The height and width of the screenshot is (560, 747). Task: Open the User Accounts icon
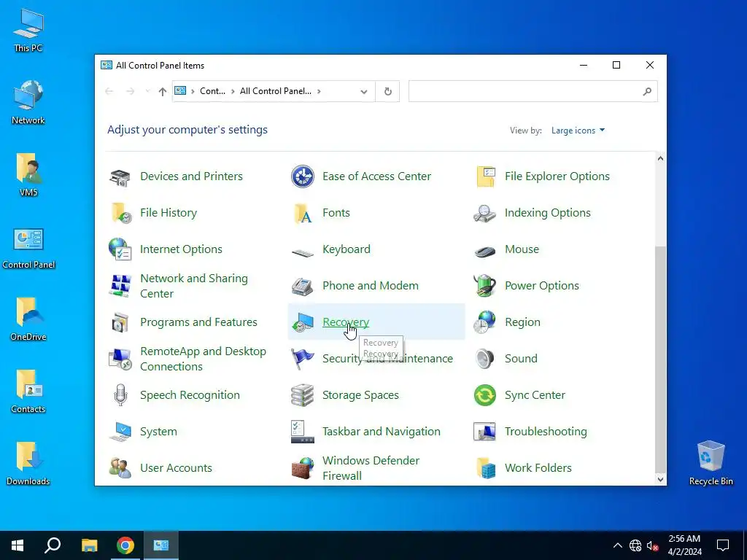pos(120,468)
